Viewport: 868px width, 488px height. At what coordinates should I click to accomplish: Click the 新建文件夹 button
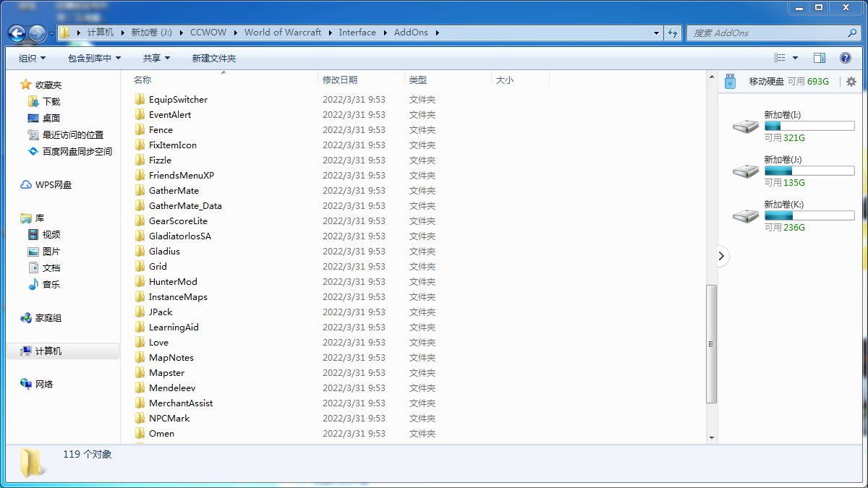[x=213, y=58]
